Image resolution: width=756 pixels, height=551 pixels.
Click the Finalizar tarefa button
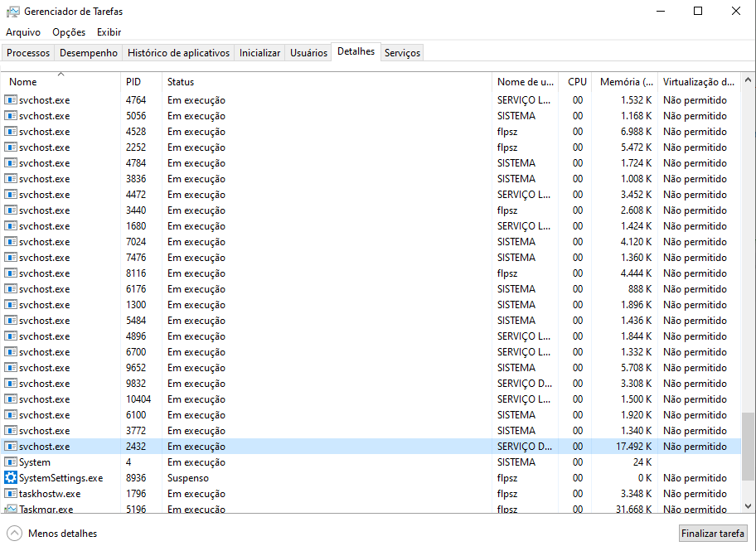pos(713,533)
